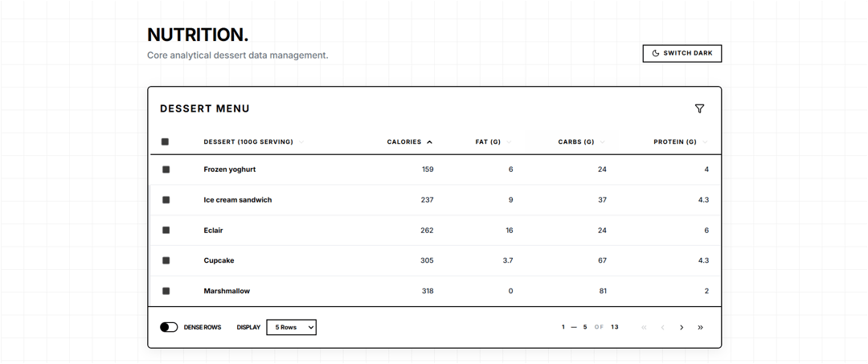Click the Ice cream sandwich name cell
The height and width of the screenshot is (364, 868).
(237, 200)
